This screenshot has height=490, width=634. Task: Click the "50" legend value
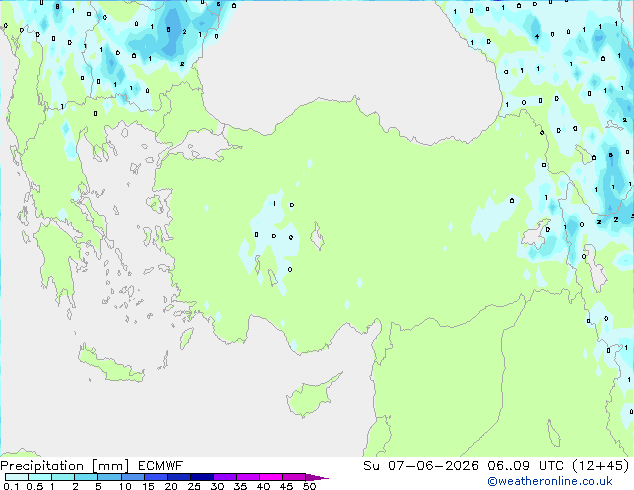tap(309, 486)
